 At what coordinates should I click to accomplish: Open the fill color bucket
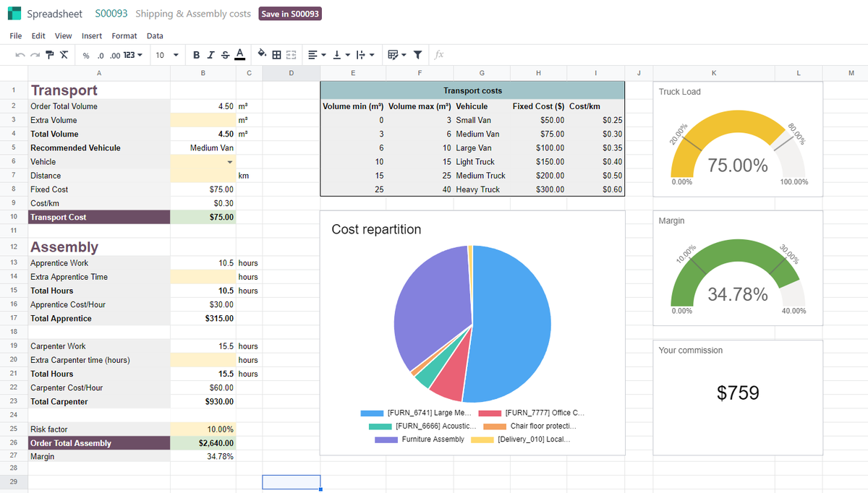point(262,55)
